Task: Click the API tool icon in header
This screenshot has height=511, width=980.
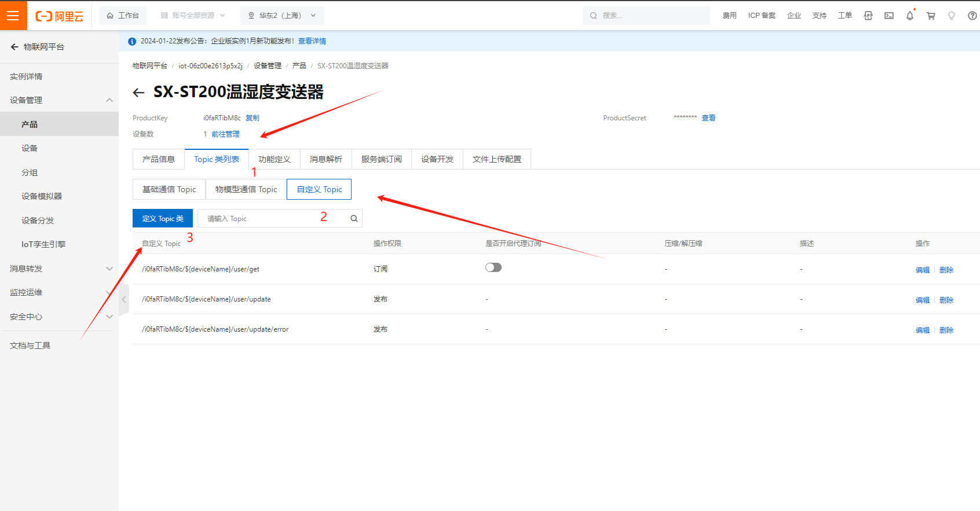Action: pyautogui.click(x=868, y=16)
